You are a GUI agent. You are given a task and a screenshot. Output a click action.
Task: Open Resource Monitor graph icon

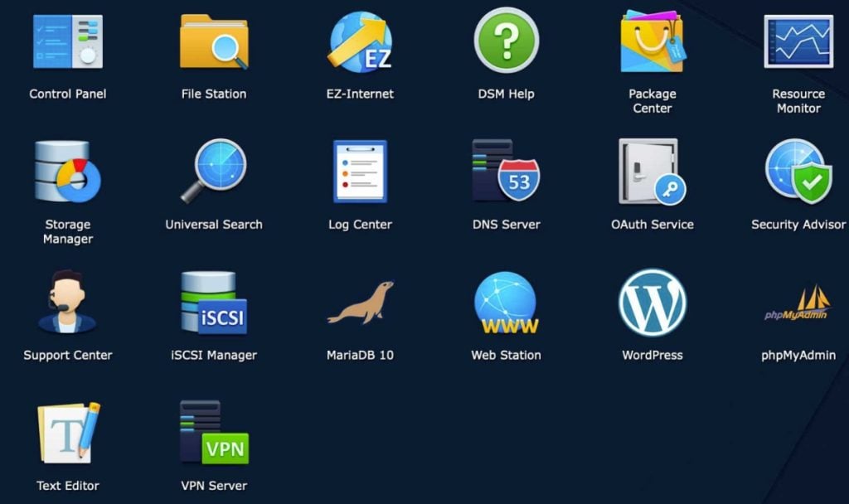(x=798, y=41)
